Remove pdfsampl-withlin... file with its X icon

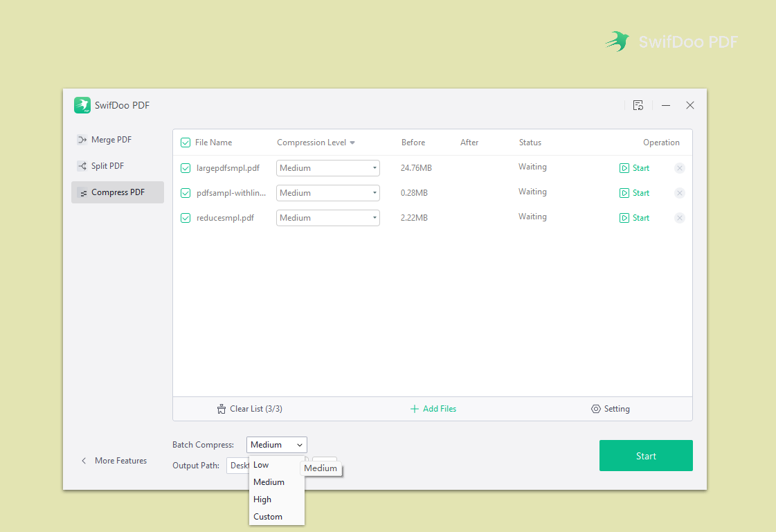point(680,193)
